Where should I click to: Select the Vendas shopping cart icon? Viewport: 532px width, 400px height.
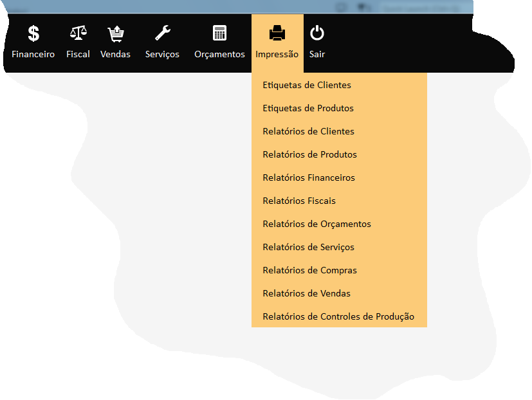pos(116,33)
